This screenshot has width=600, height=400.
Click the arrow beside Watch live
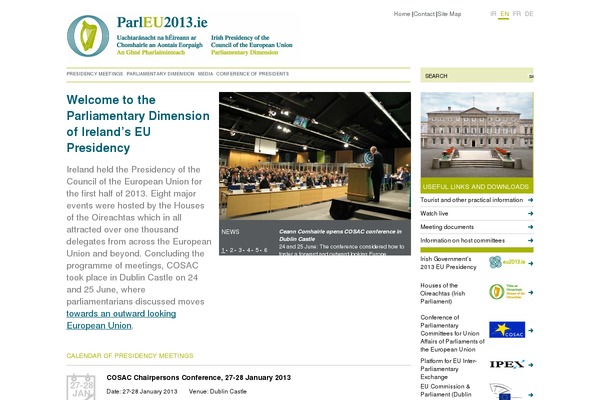(x=530, y=214)
